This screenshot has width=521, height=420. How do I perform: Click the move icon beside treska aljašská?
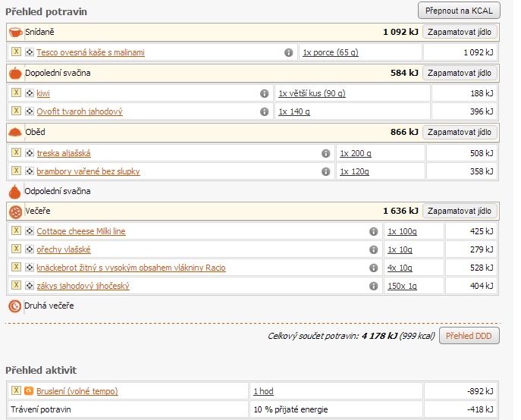[x=29, y=153]
